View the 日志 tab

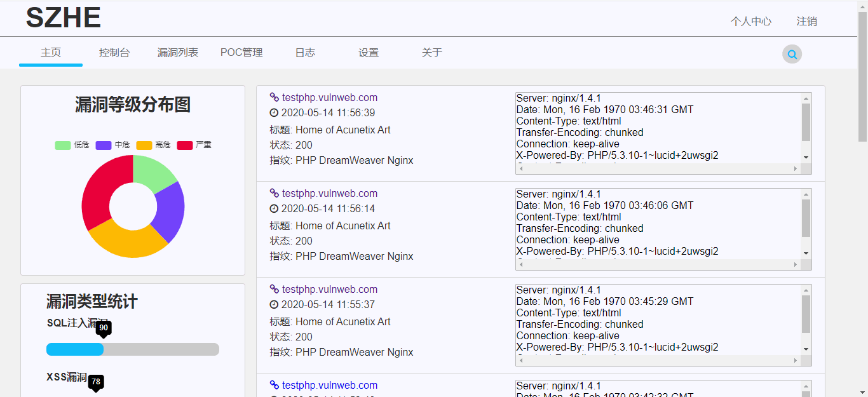click(x=305, y=53)
